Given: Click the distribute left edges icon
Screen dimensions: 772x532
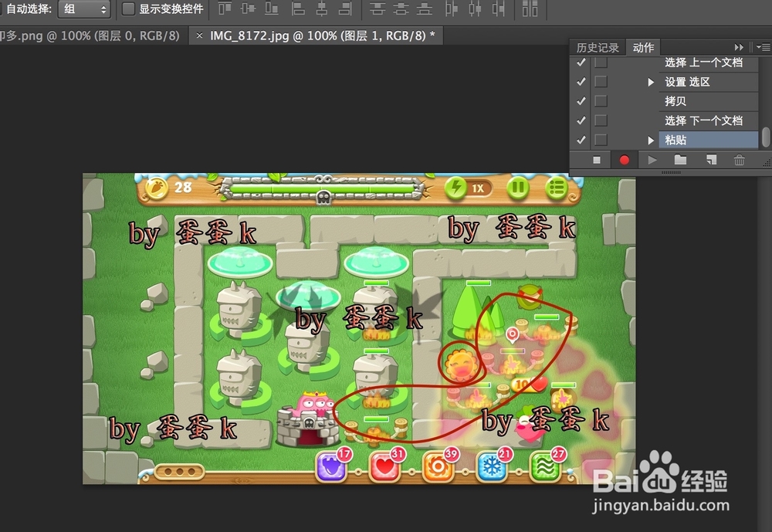Looking at the screenshot, I should [451, 8].
